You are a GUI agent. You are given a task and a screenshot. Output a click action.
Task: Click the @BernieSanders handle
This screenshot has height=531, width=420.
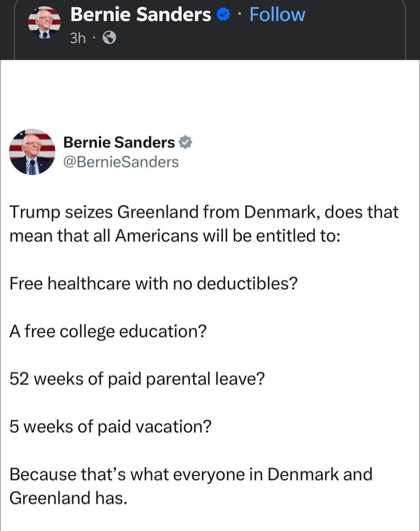point(121,162)
